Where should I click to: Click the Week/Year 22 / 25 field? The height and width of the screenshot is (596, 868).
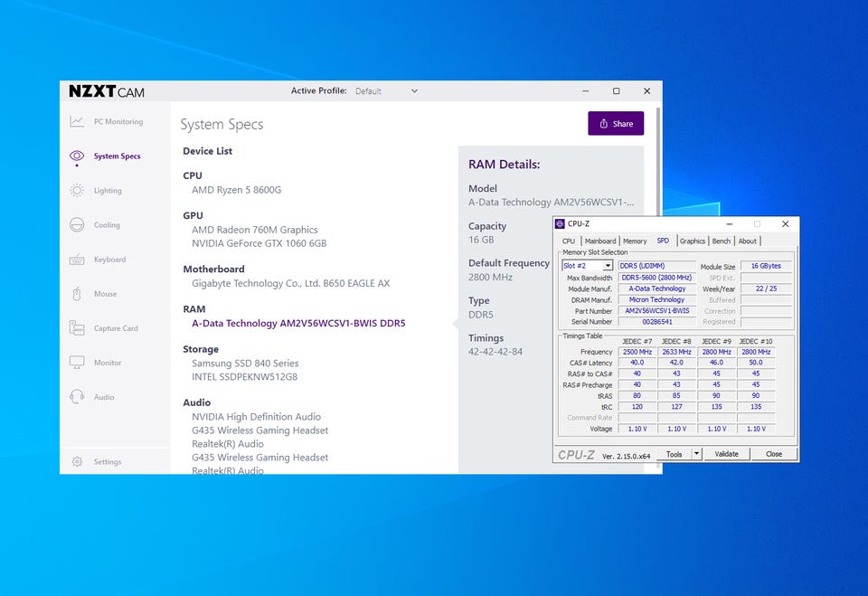(766, 289)
